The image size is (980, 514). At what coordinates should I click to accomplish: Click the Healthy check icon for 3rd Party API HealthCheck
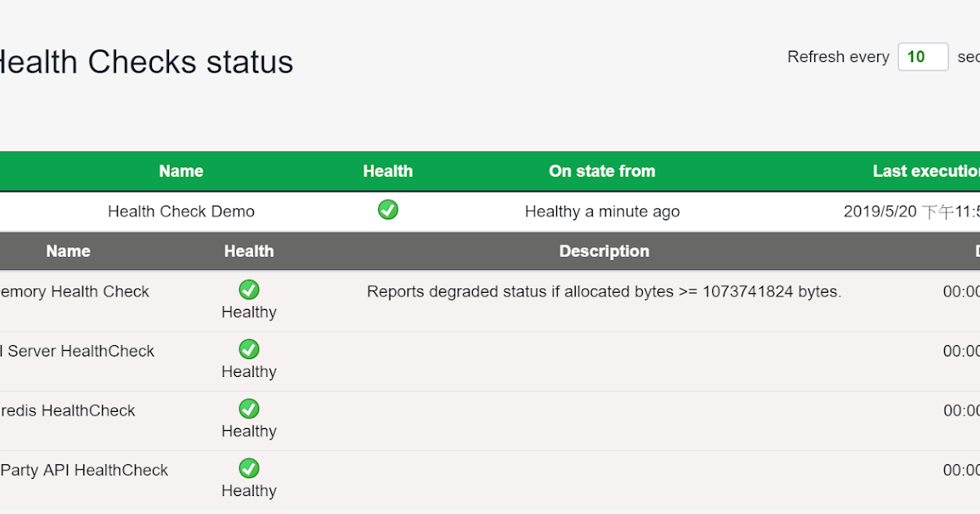click(x=248, y=468)
